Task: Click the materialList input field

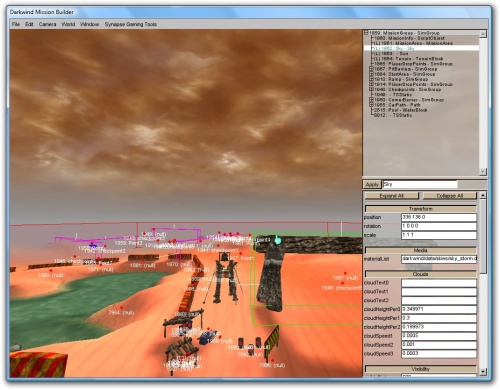Action: pos(439,259)
